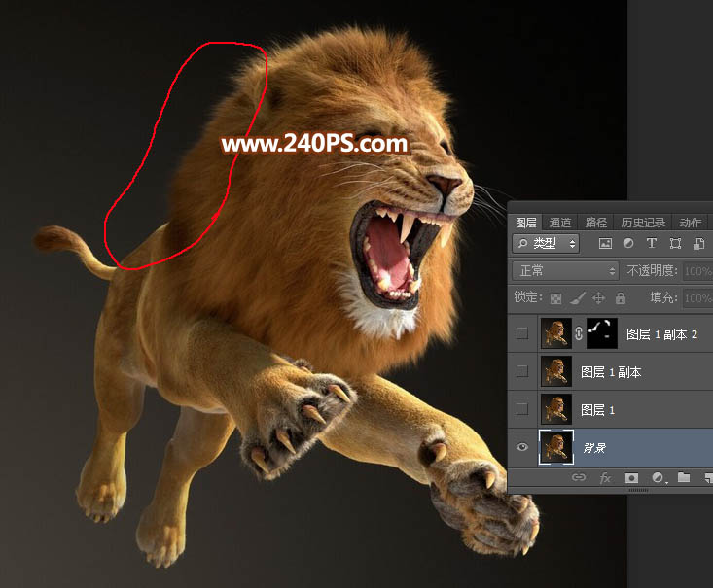Switch to the 历史记录 tab

point(641,223)
